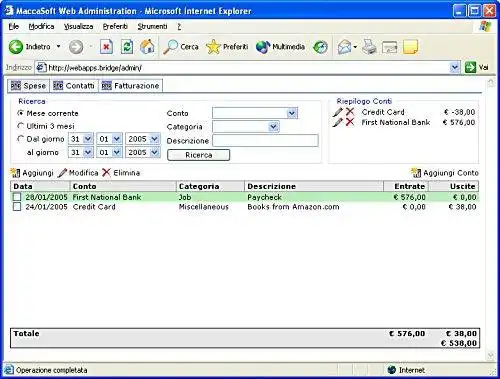Open the File menu

pos(14,26)
